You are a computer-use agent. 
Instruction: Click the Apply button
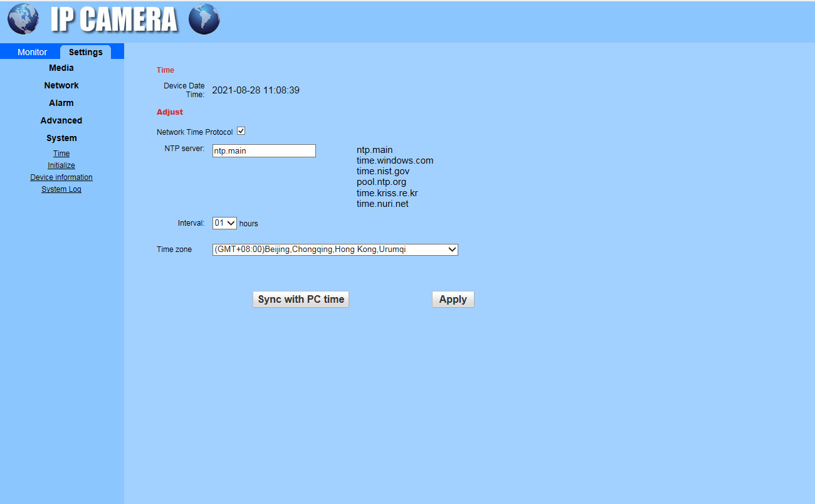tap(453, 300)
